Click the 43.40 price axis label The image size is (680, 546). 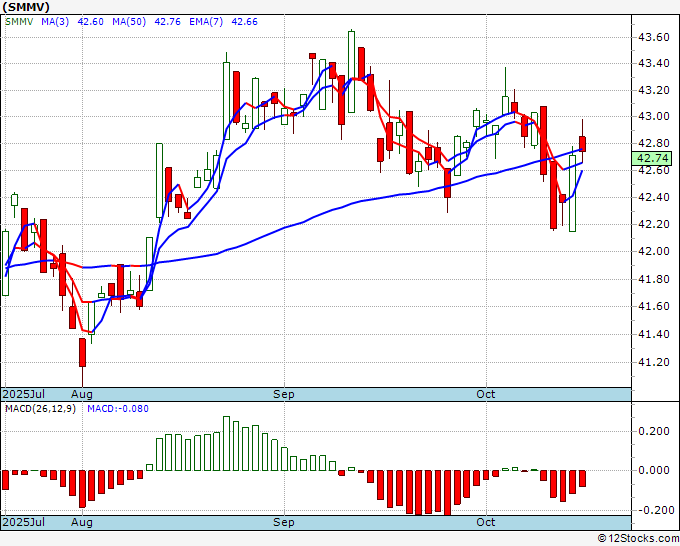(653, 64)
